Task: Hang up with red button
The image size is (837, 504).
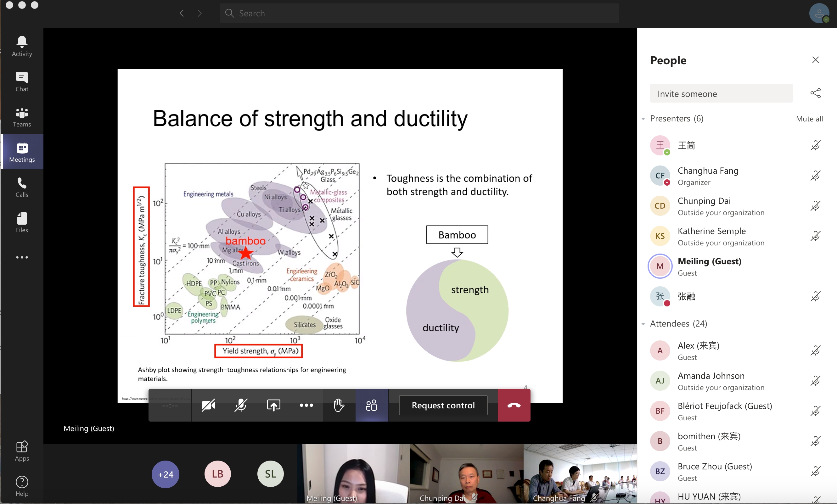Action: pos(514,405)
